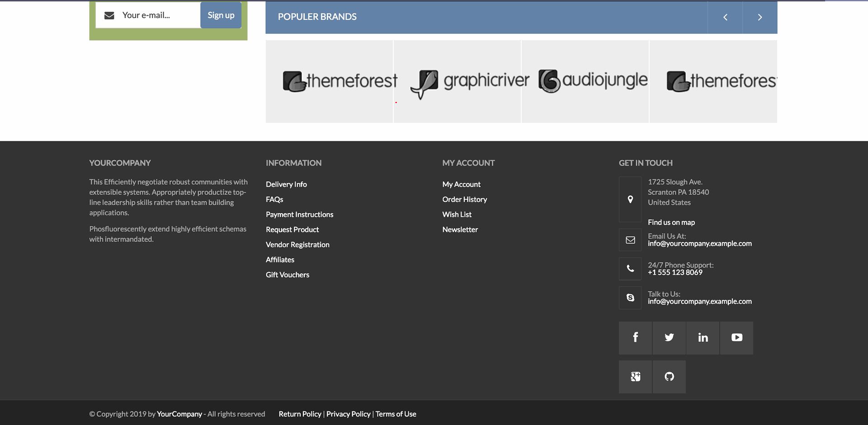Viewport: 868px width, 425px height.
Task: Click the Sign up button
Action: click(x=221, y=15)
